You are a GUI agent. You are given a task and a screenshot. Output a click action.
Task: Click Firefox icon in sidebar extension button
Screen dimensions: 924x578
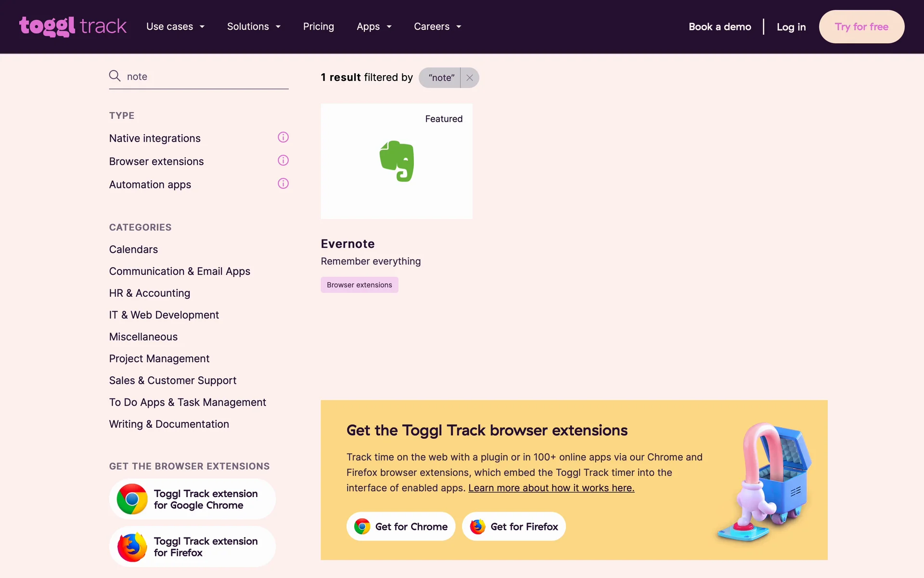point(132,547)
